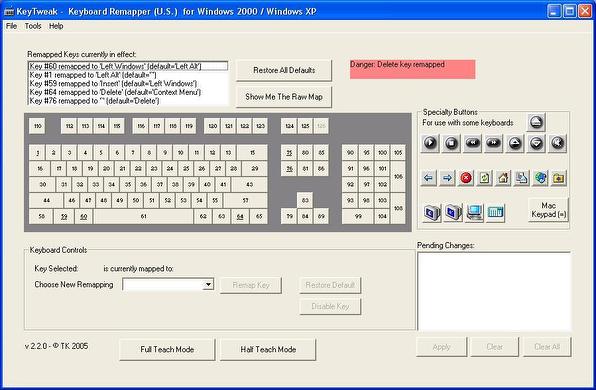Select key 90 on the numeric keypad

(x=350, y=153)
